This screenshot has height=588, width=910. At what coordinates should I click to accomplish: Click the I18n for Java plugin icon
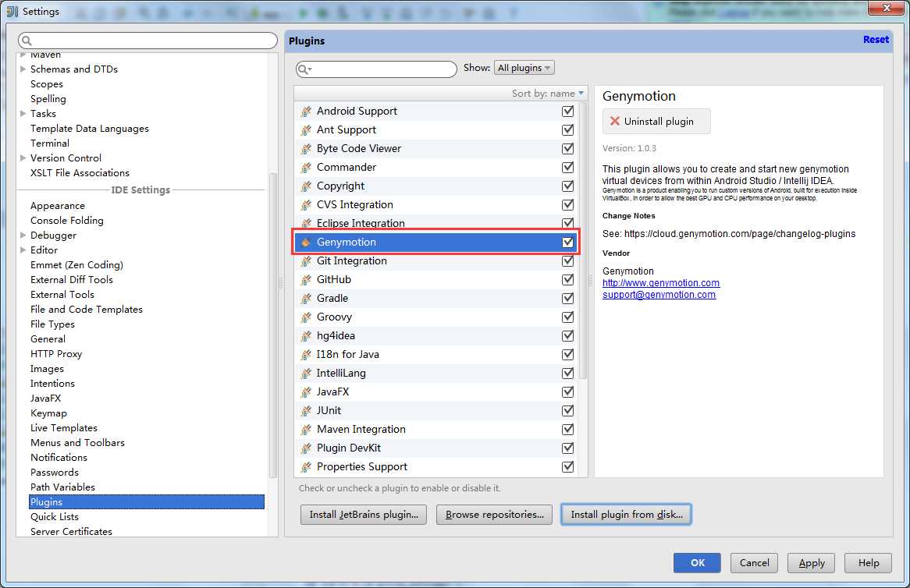[x=306, y=354]
